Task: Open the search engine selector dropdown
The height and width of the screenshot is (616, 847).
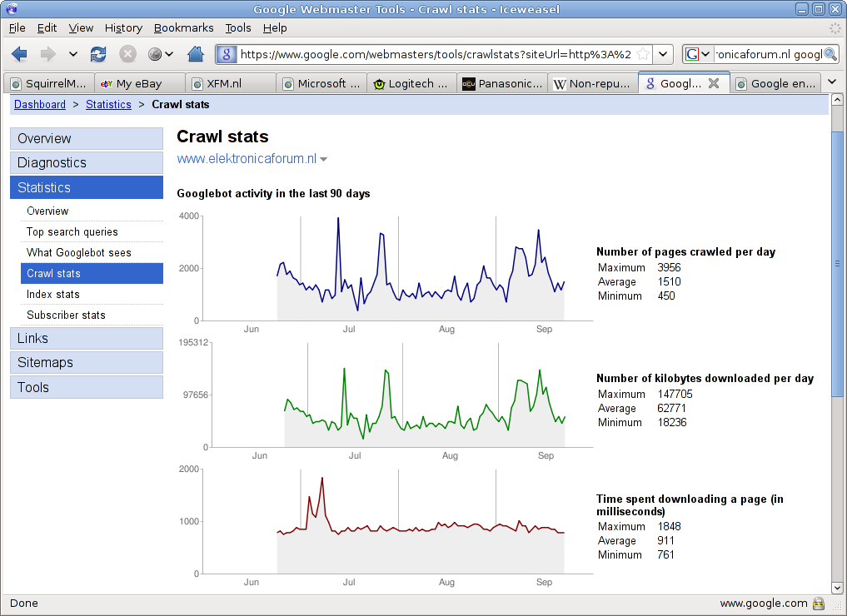Action: 697,54
